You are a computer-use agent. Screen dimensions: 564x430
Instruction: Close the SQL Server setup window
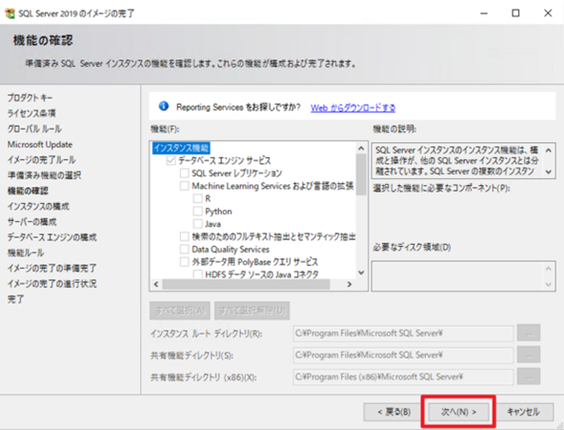pos(548,13)
